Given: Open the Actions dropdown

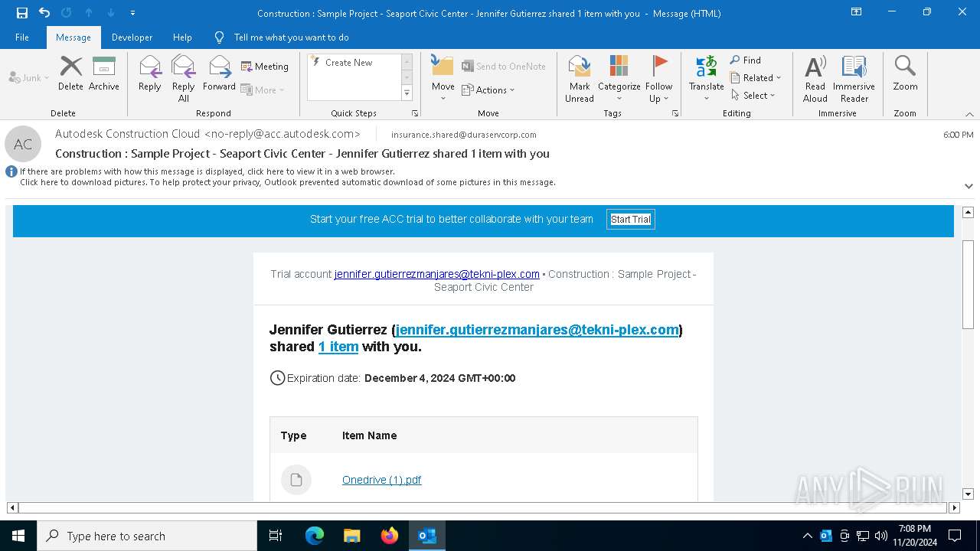Looking at the screenshot, I should tap(488, 90).
